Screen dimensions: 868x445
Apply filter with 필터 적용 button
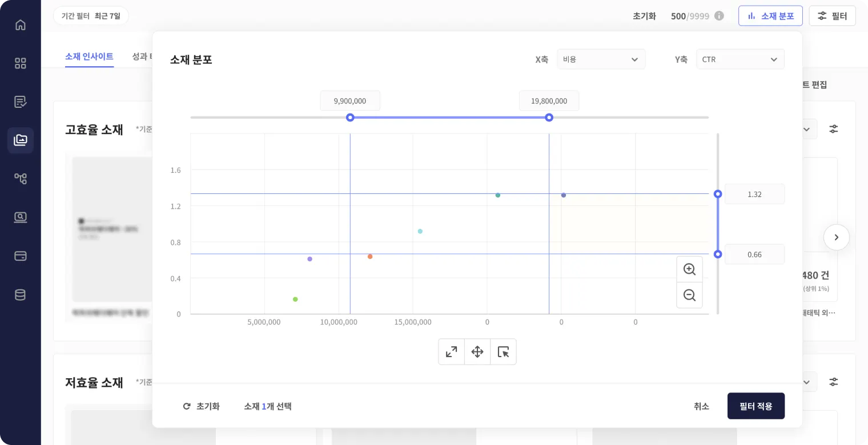pyautogui.click(x=756, y=406)
